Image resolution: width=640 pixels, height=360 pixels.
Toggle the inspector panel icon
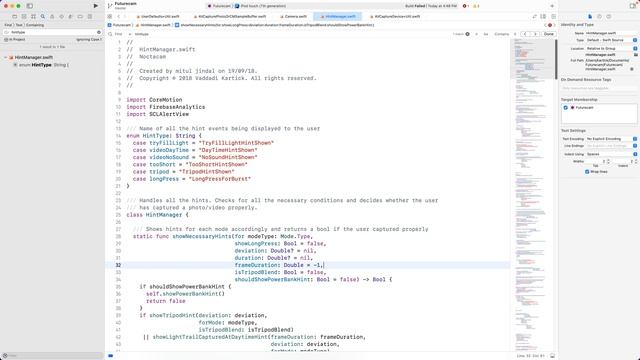[x=633, y=6]
